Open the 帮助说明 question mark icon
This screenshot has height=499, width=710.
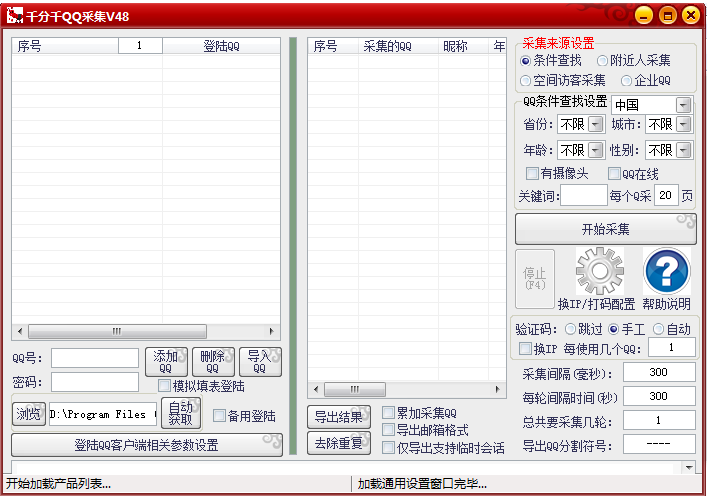coord(667,271)
